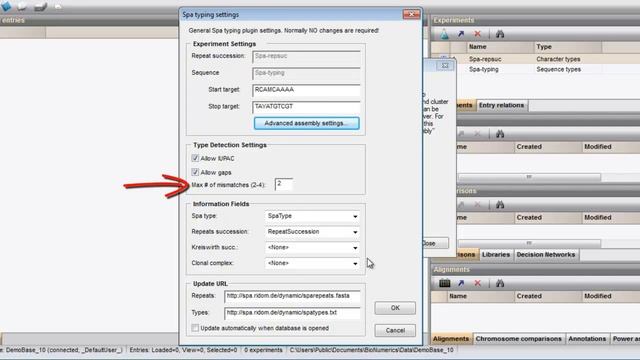Open the Chromosome comparisons tab
Viewport: 640px width, 360px height.
coord(518,339)
